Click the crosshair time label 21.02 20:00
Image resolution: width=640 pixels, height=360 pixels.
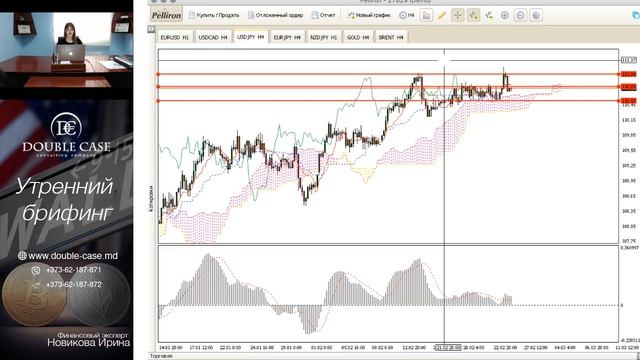[447, 348]
